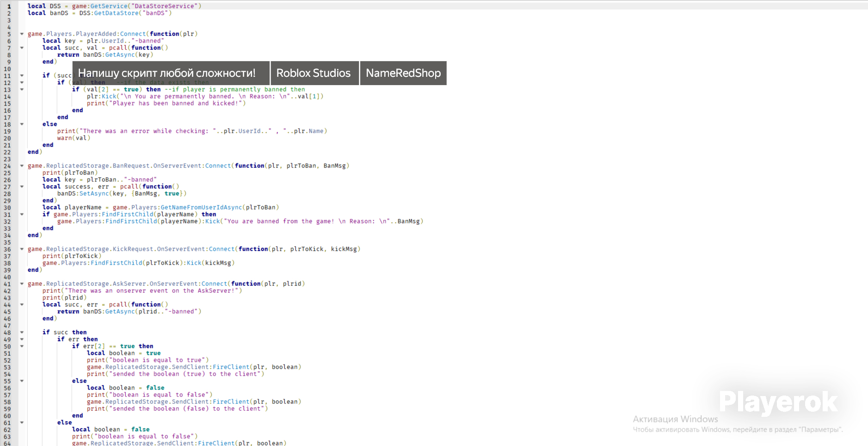This screenshot has height=446, width=868.
Task: Click 'sended the boolean (true) to the client'
Action: pyautogui.click(x=175, y=374)
